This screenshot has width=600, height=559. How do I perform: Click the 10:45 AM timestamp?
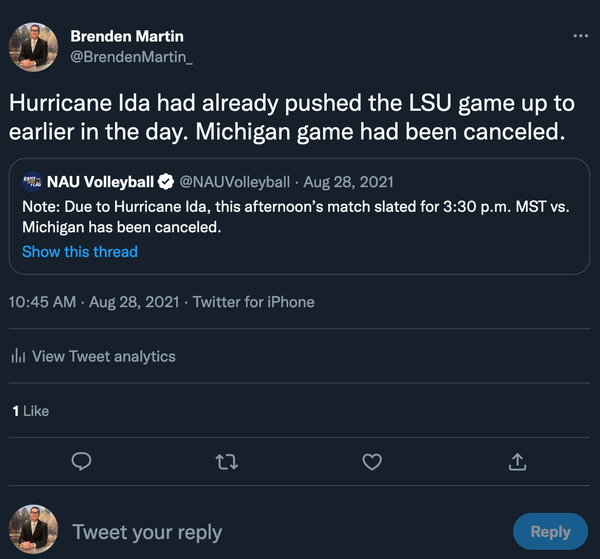pos(42,302)
